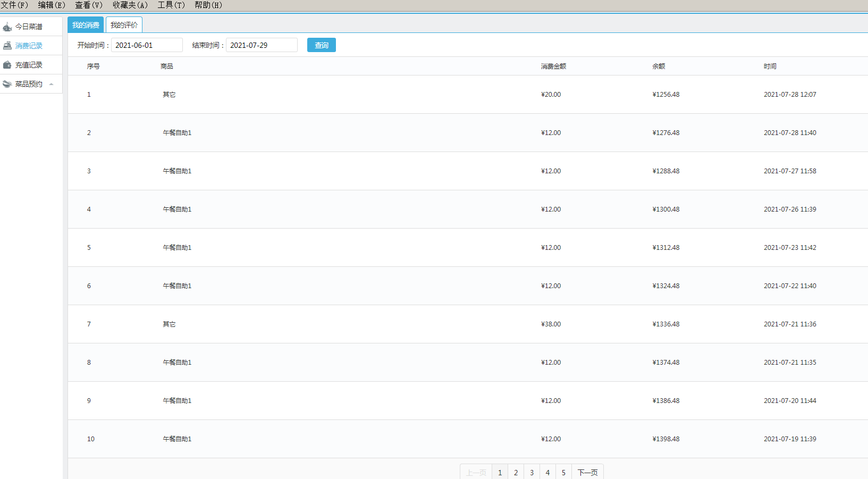Click timestamp 2021-07-27 11:58

[x=790, y=171]
